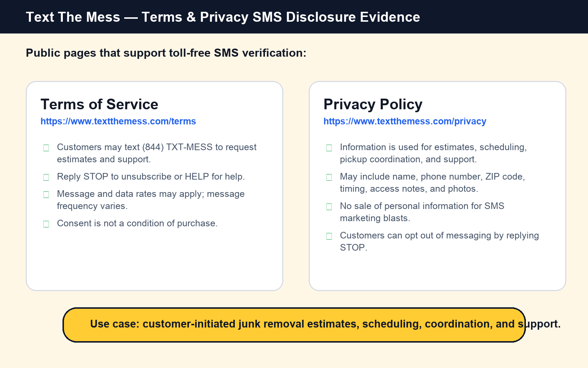
Task: Click bullet marker beside 'Message and data rates'
Action: point(46,195)
